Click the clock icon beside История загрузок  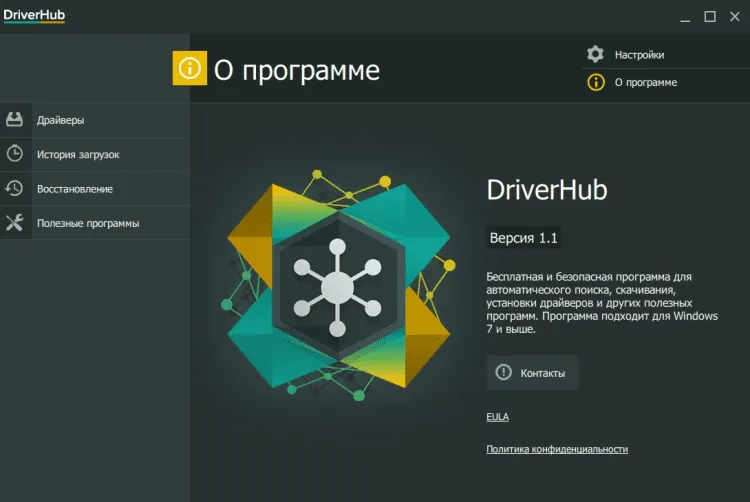coord(14,154)
